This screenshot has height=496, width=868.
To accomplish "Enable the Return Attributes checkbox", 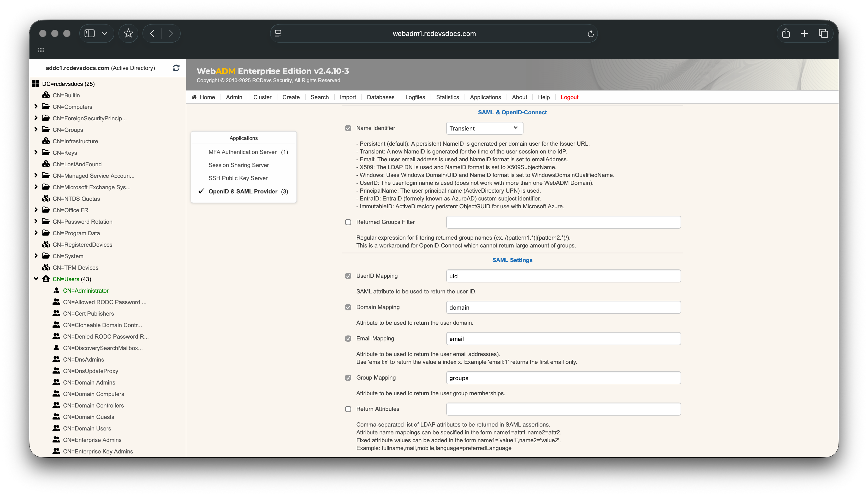I will click(348, 409).
